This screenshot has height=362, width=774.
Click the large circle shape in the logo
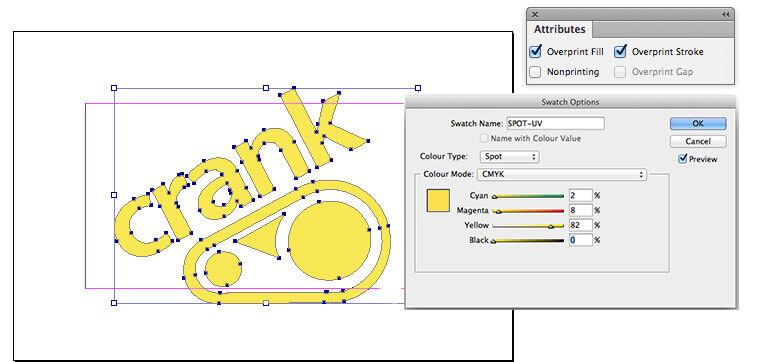(x=329, y=241)
